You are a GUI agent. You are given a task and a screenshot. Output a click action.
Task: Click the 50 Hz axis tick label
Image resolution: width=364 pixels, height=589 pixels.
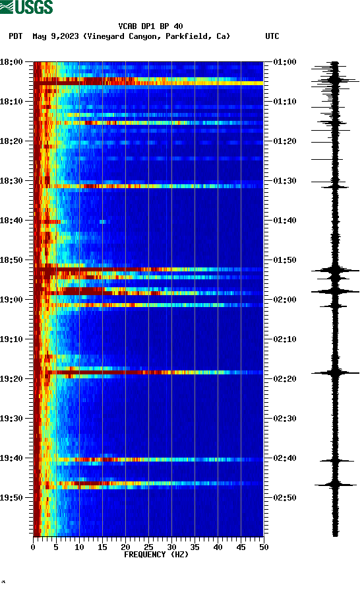coord(264,547)
